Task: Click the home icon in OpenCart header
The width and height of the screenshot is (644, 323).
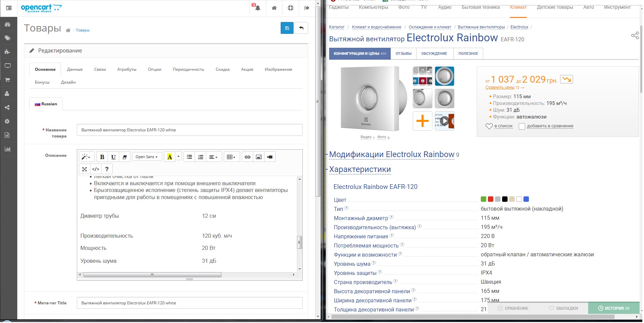Action: [274, 8]
